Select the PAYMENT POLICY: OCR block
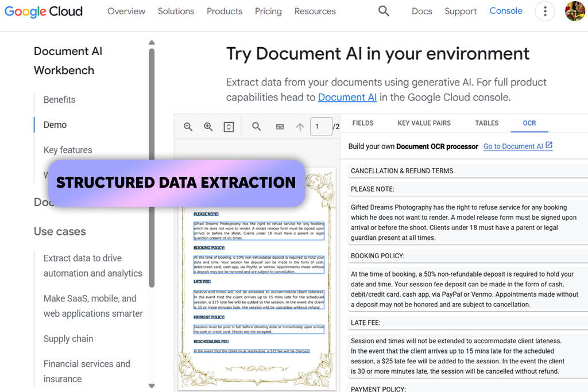588x392 pixels. [x=468, y=388]
